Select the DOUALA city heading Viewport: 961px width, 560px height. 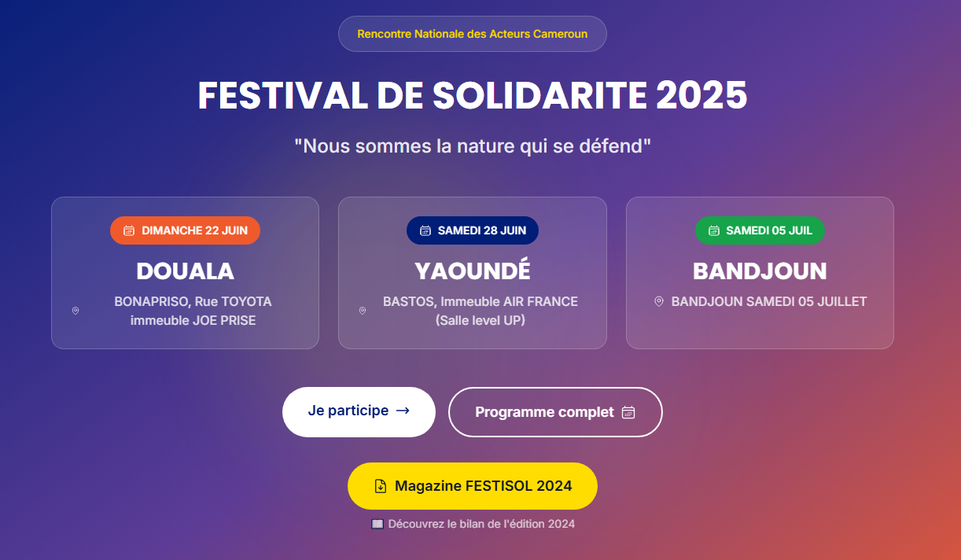pyautogui.click(x=186, y=271)
